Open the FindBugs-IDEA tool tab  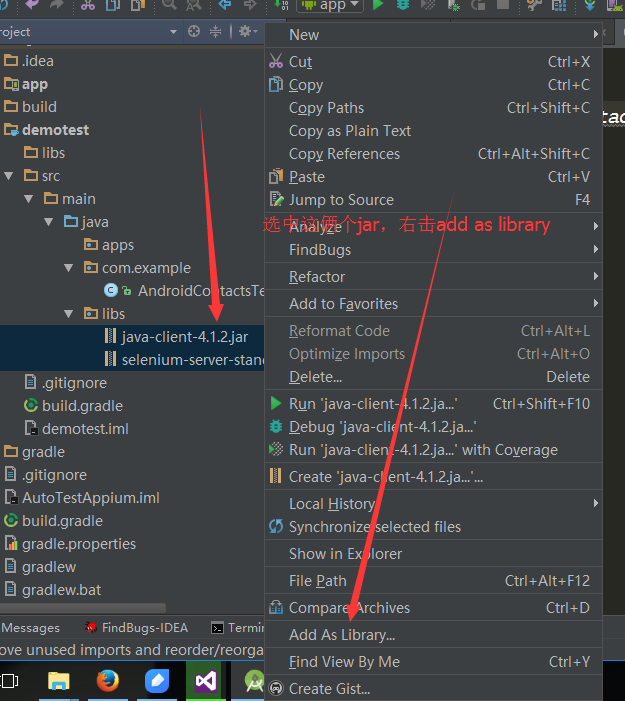[x=136, y=628]
